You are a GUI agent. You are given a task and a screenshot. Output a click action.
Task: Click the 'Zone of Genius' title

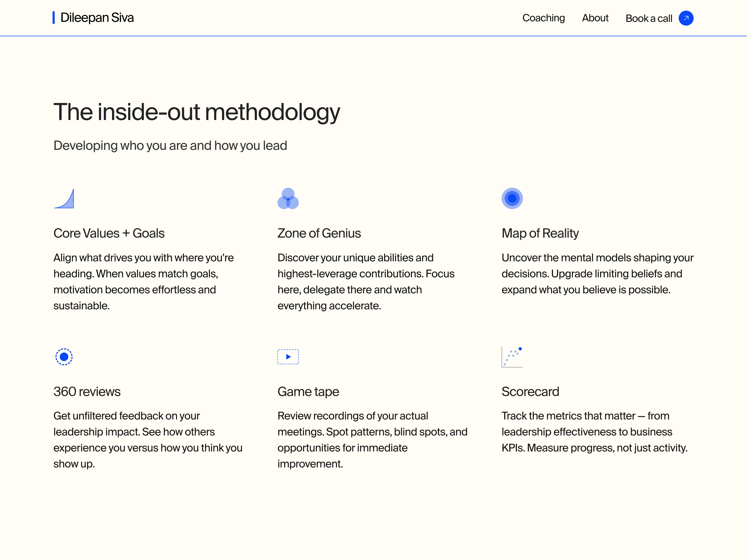(319, 233)
